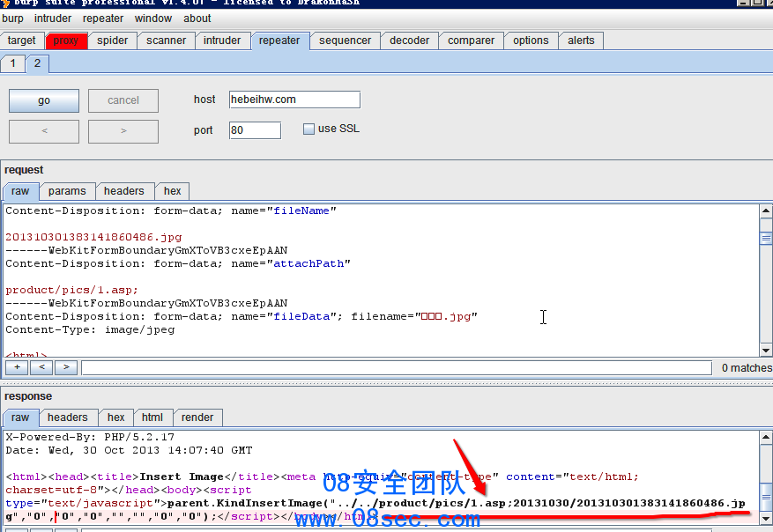Select the response raw tab
This screenshot has height=532, width=773.
pos(20,417)
